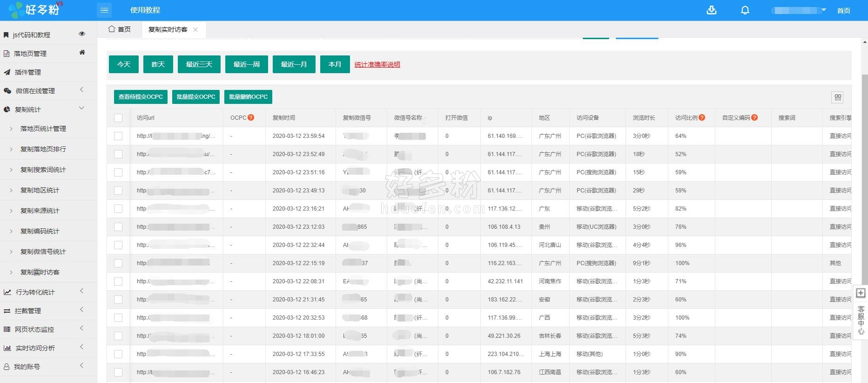
Task: Check the row dated 2020-03-12 23:12:03
Action: pyautogui.click(x=118, y=227)
